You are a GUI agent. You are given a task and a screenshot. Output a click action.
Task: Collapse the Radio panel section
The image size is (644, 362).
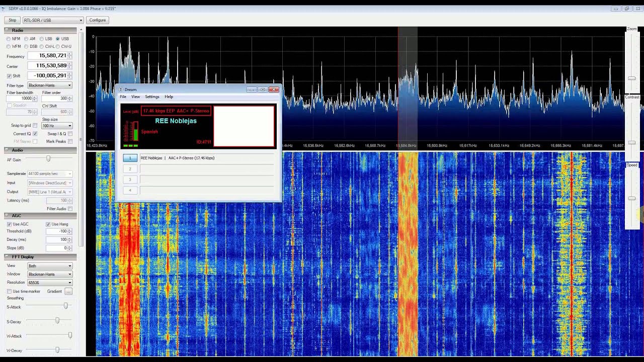pyautogui.click(x=8, y=30)
